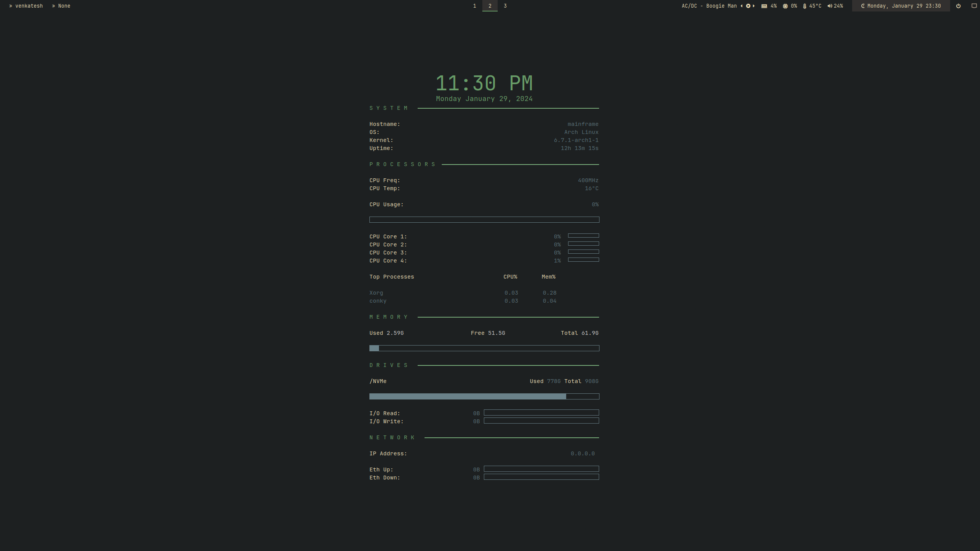Click the CPU Core 4 usage bar

[583, 260]
